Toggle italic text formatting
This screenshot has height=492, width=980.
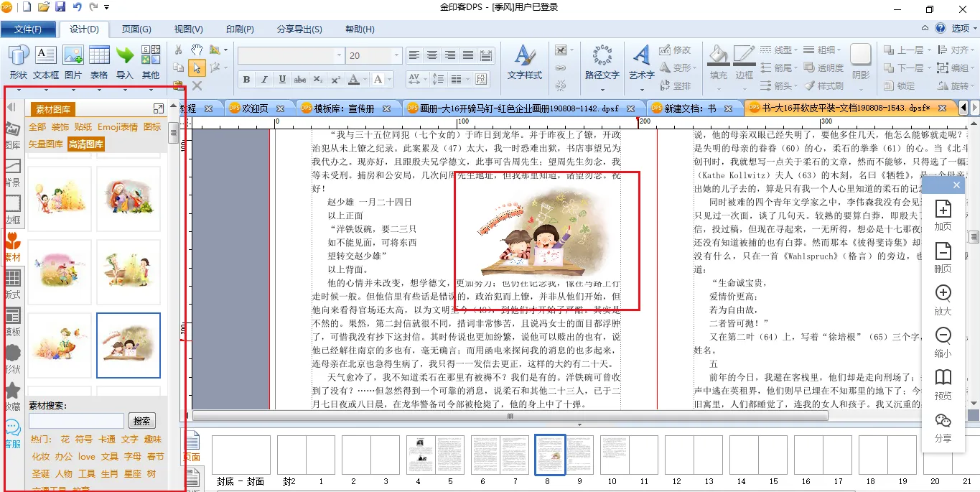pos(264,80)
